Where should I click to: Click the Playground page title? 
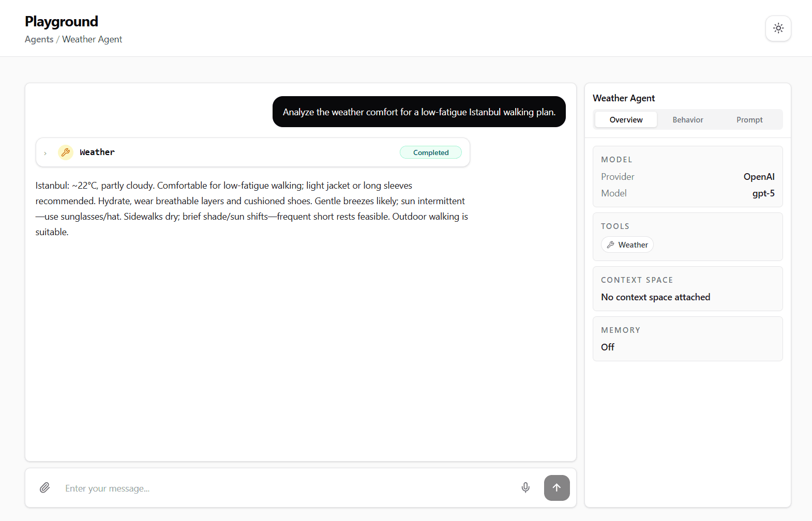click(x=62, y=21)
